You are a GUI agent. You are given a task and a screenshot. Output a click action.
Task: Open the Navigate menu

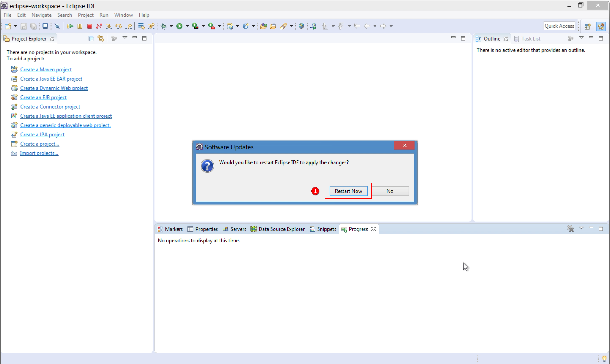(x=41, y=15)
